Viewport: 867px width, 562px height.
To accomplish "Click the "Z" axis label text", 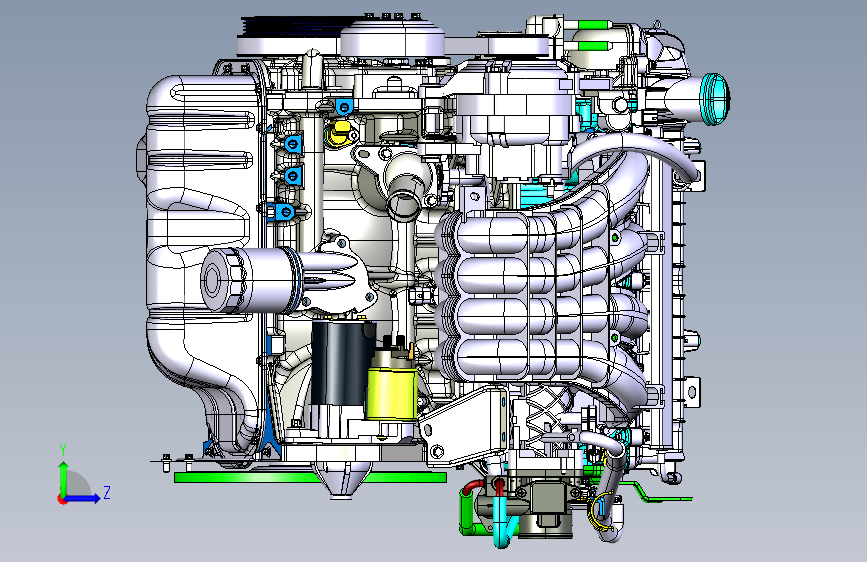I will point(107,492).
